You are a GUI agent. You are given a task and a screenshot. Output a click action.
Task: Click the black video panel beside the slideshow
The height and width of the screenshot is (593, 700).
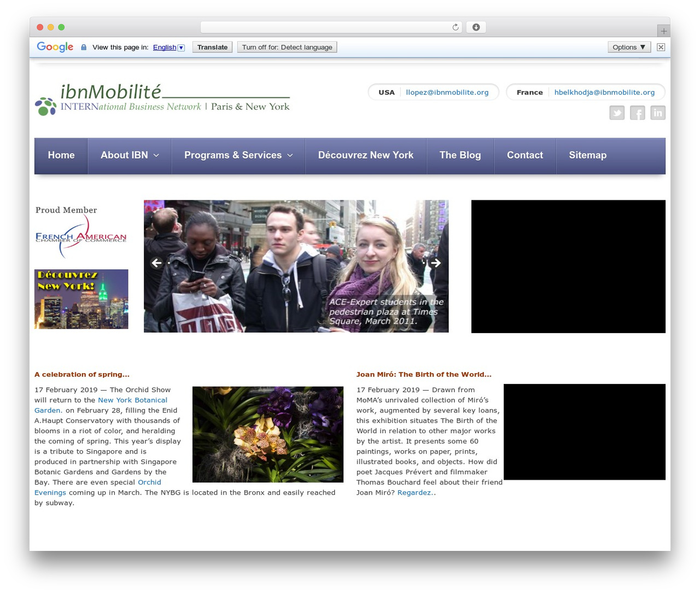(x=568, y=266)
